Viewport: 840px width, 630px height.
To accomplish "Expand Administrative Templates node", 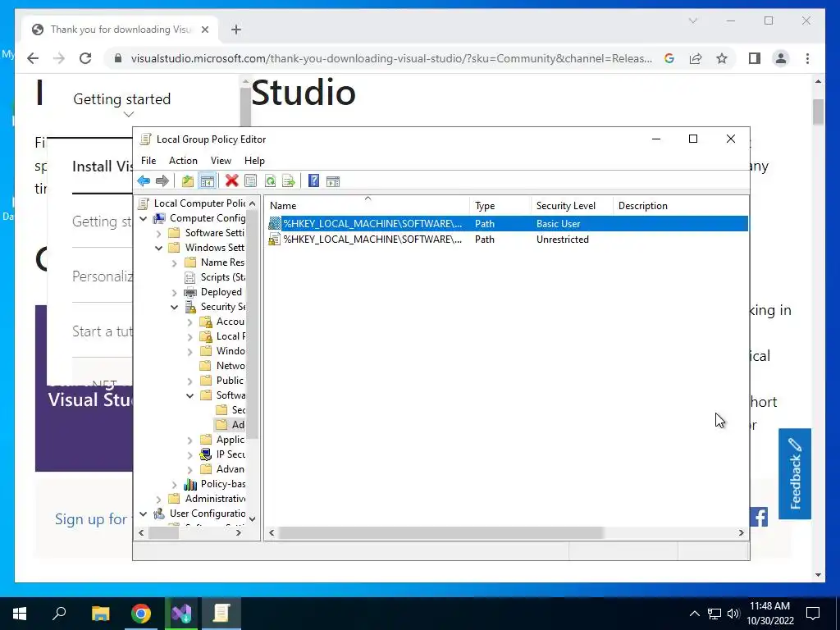I will pos(159,500).
